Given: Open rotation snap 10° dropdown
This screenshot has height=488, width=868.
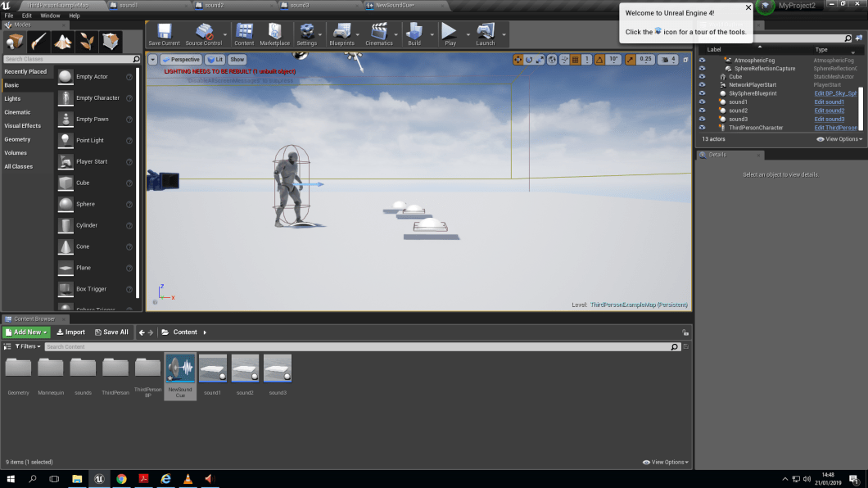Looking at the screenshot, I should pyautogui.click(x=613, y=59).
